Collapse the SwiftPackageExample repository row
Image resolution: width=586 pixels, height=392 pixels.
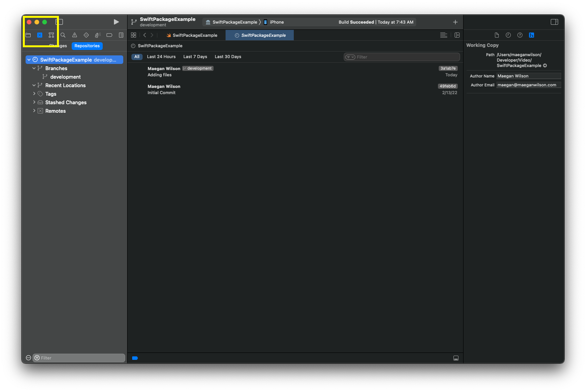[x=29, y=60]
